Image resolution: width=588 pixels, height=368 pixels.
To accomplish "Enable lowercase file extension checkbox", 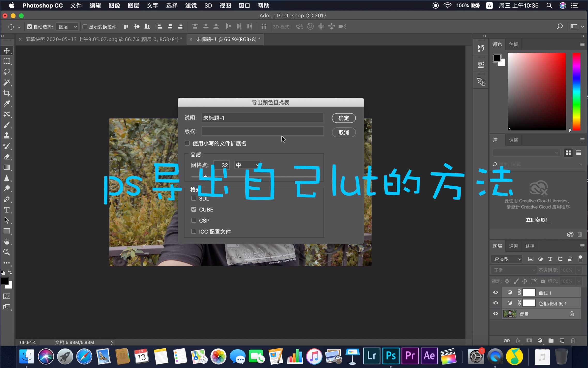I will coord(187,143).
